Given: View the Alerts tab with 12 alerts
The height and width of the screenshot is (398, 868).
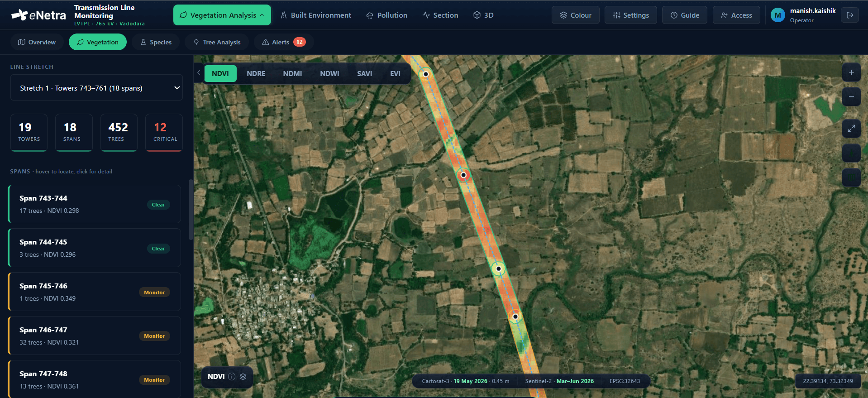Looking at the screenshot, I should (x=284, y=42).
